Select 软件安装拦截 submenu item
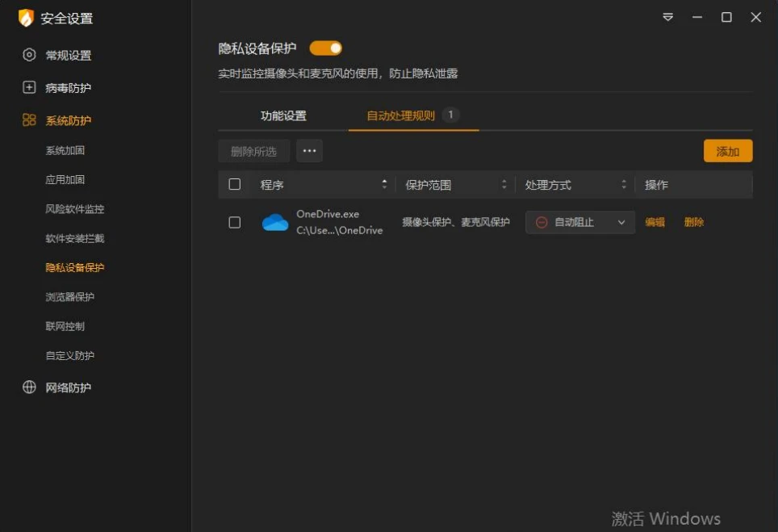This screenshot has width=778, height=532. [x=75, y=238]
